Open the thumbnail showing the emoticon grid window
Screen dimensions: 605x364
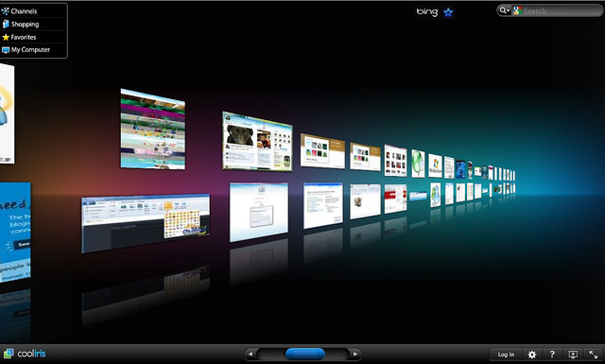pyautogui.click(x=146, y=223)
